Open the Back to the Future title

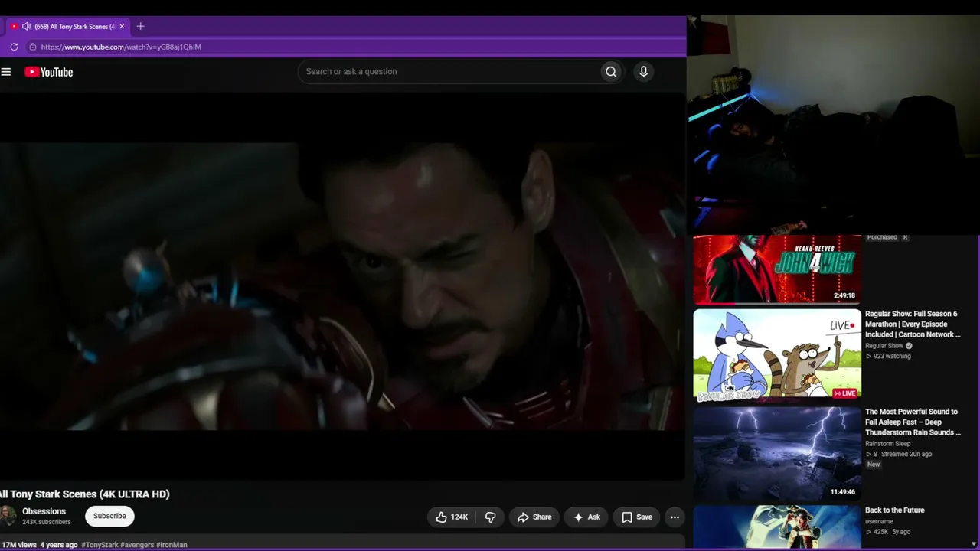(895, 510)
